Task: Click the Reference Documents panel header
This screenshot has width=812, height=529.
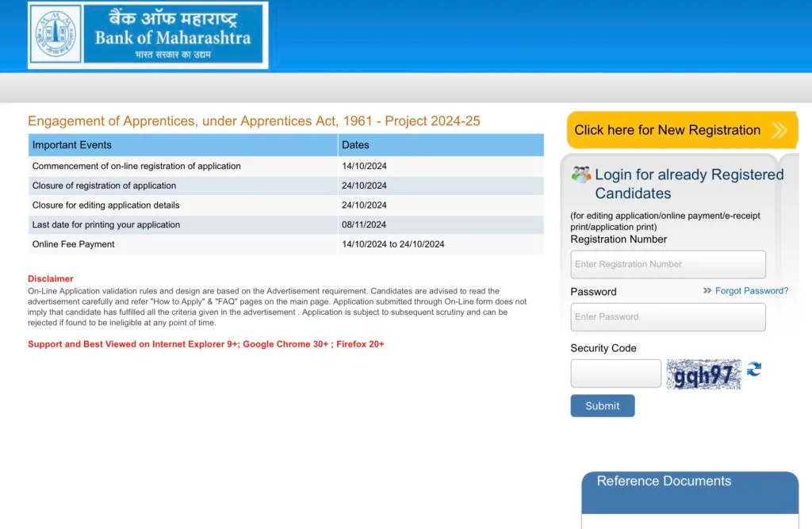Action: [690, 492]
